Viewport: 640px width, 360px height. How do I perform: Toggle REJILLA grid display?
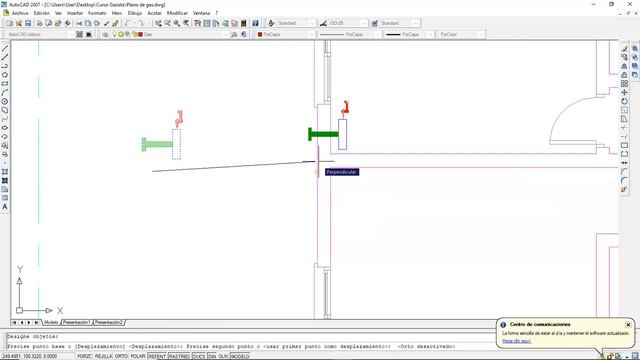pyautogui.click(x=103, y=356)
